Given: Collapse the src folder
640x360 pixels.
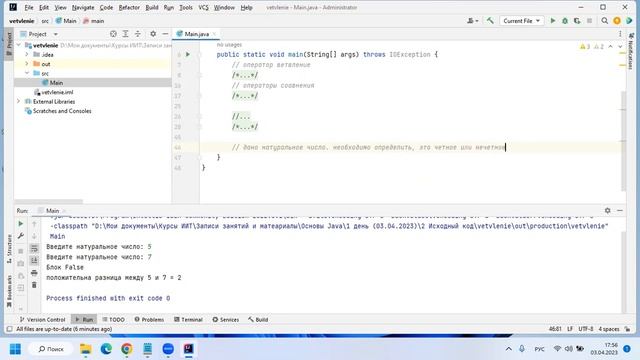Looking at the screenshot, I should coord(27,73).
